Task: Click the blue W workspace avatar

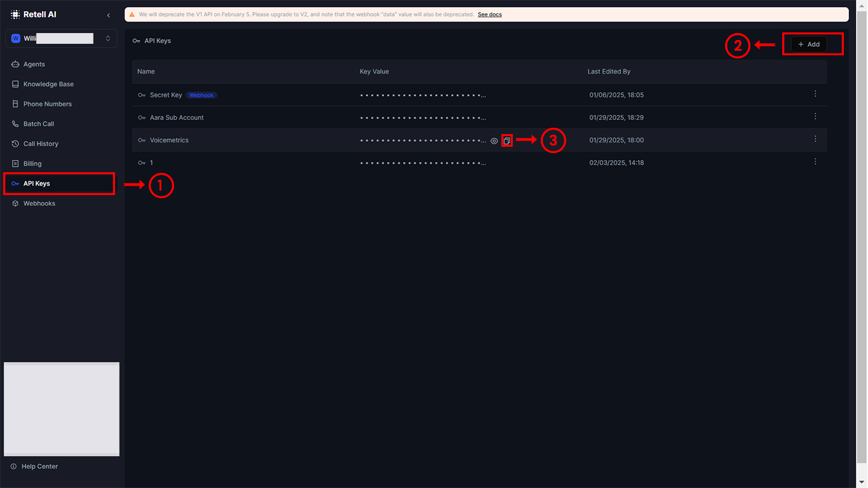Action: click(x=16, y=39)
